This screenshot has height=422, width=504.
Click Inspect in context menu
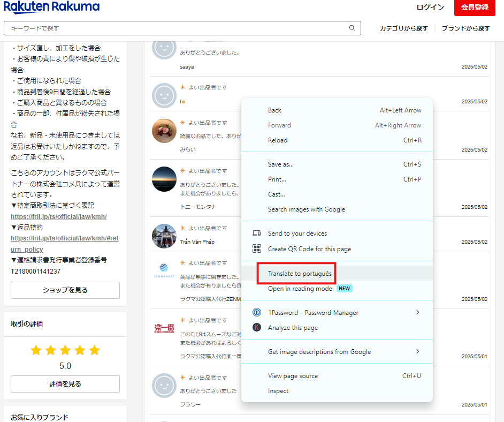[278, 391]
